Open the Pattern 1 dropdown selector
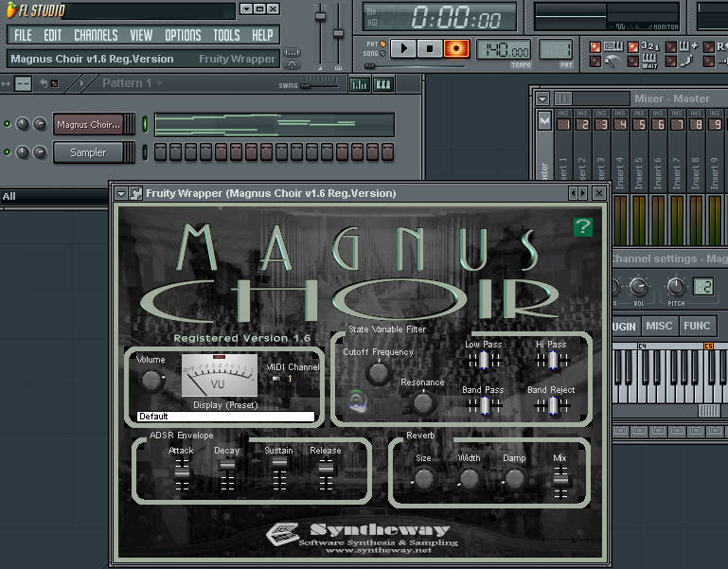The height and width of the screenshot is (569, 728). click(x=132, y=83)
